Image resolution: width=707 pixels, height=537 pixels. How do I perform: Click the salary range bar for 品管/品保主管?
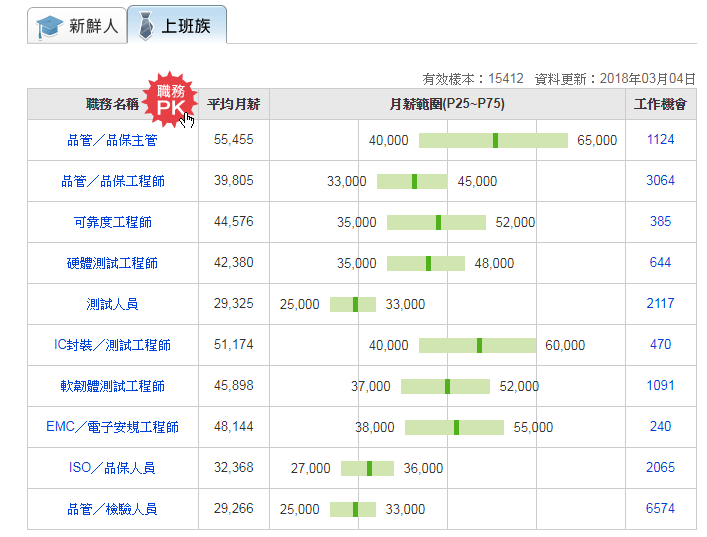(x=493, y=140)
